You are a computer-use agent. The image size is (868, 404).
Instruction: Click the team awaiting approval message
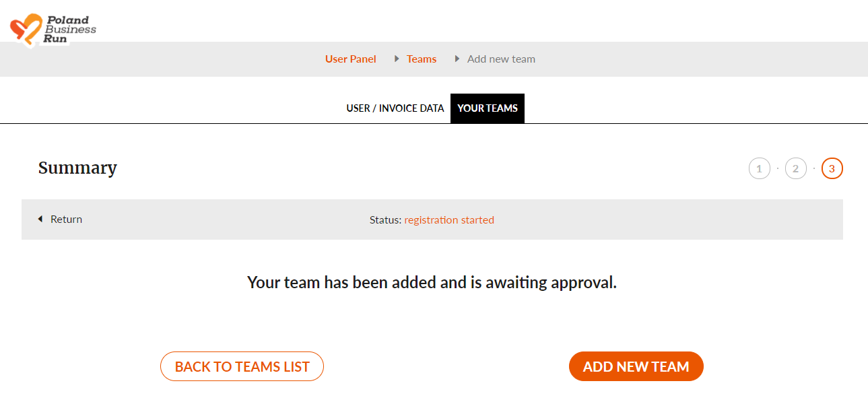pyautogui.click(x=432, y=283)
